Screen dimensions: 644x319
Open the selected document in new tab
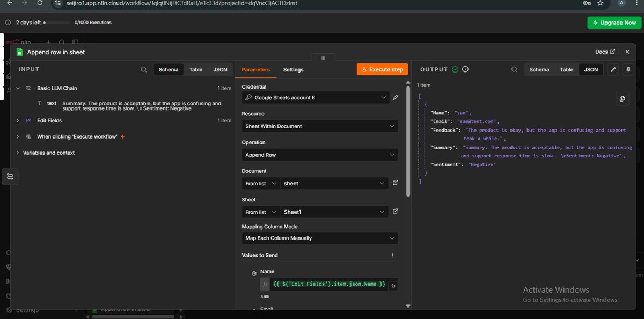coord(396,183)
